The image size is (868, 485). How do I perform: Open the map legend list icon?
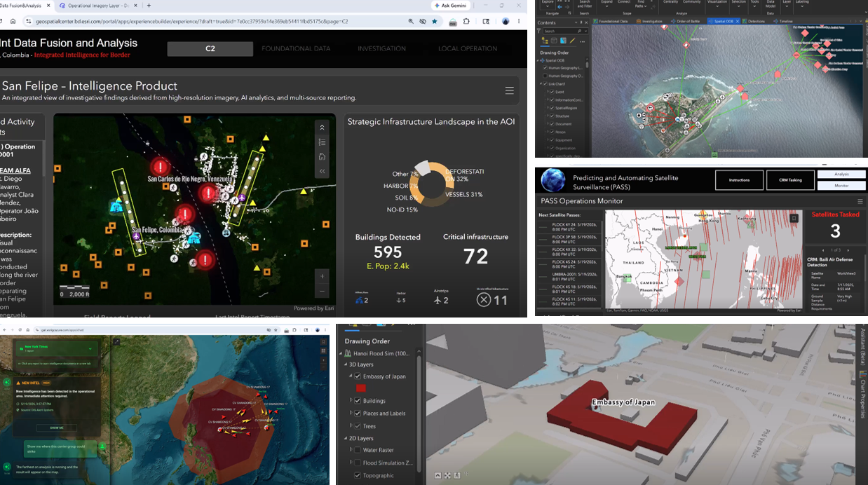(x=322, y=142)
